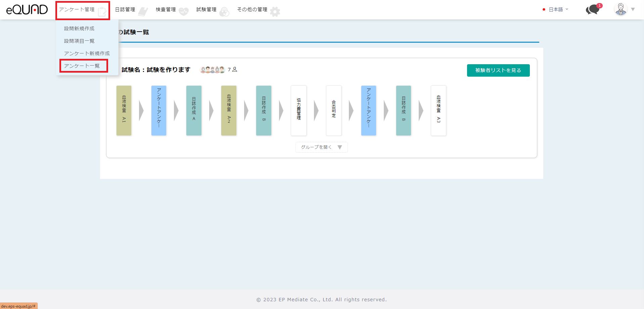Viewport: 644px width, 309px height.
Task: Open the 日本語 language dropdown
Action: click(556, 9)
